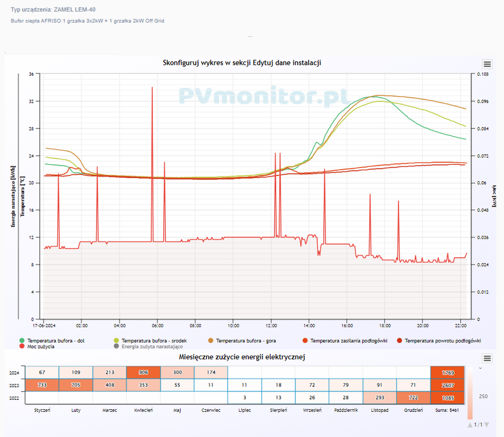Click the 'Kwiecień' month axis label
Screen dimensions: 504x437
click(x=143, y=410)
